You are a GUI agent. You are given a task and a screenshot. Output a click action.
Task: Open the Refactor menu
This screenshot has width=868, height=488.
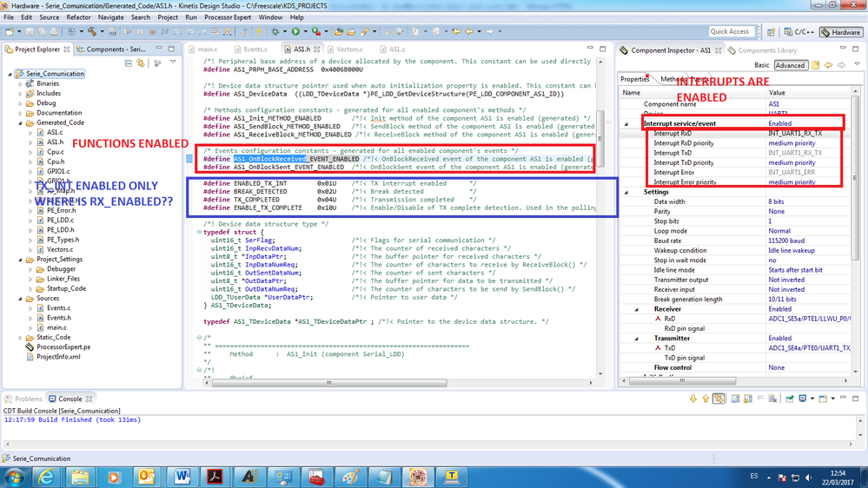click(x=78, y=17)
